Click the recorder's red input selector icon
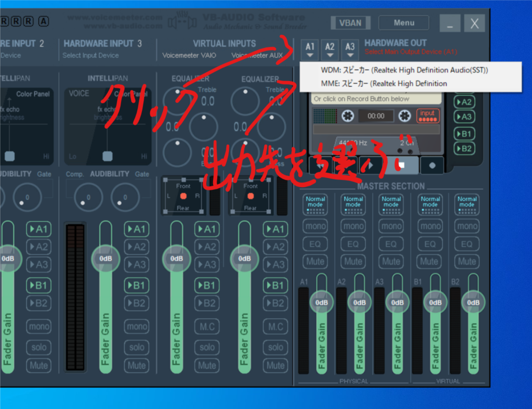The height and width of the screenshot is (409, 532). (427, 116)
